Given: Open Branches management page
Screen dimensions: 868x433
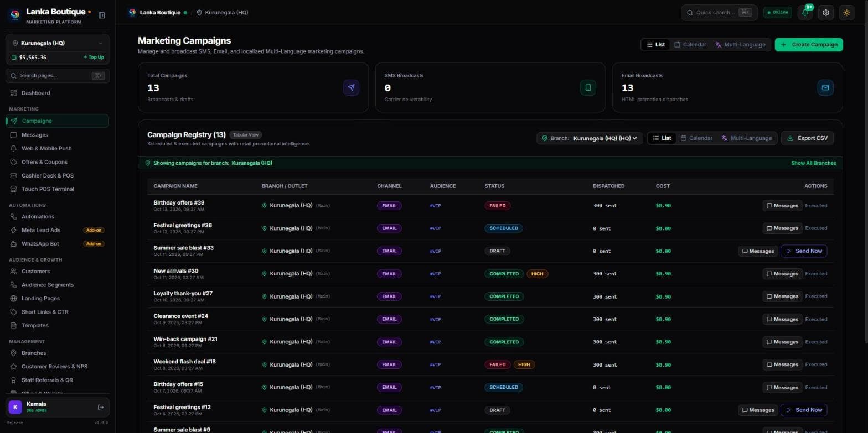Looking at the screenshot, I should pyautogui.click(x=57, y=353).
